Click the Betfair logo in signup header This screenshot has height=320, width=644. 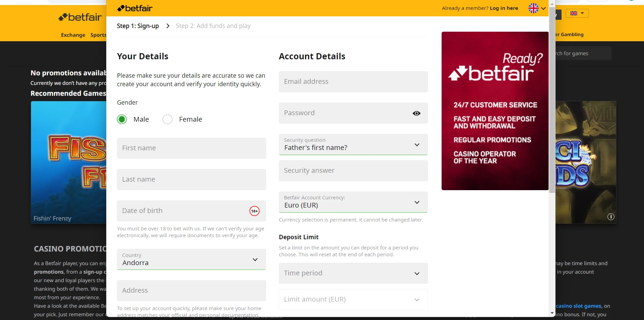click(x=135, y=8)
